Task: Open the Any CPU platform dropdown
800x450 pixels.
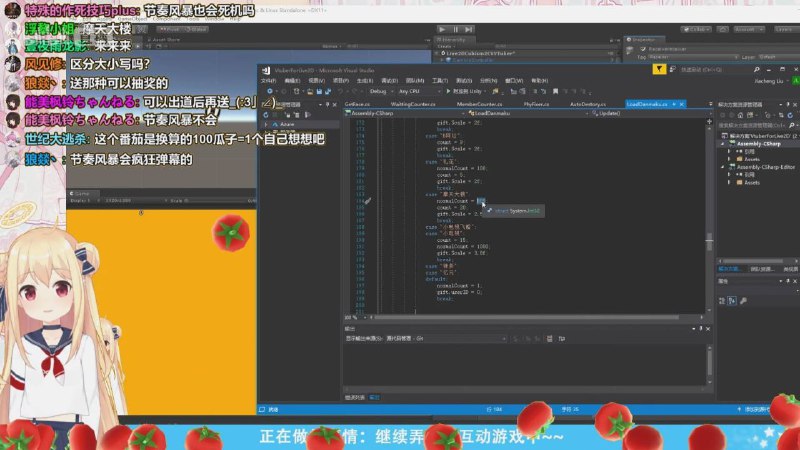Action: tap(419, 91)
